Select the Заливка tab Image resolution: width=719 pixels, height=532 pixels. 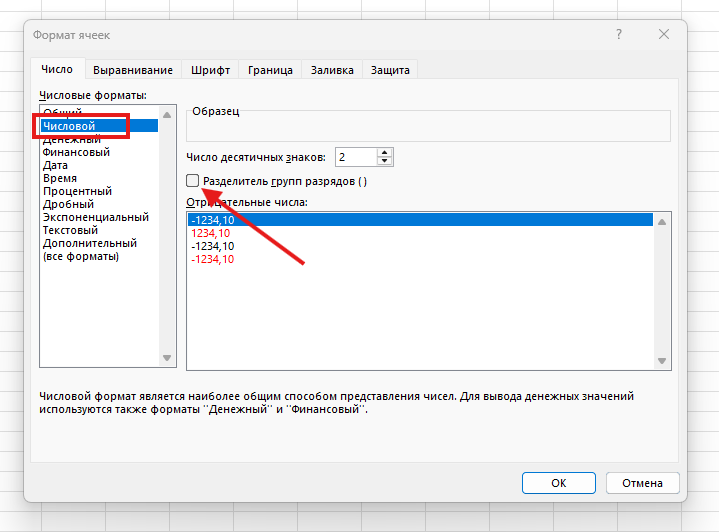332,70
